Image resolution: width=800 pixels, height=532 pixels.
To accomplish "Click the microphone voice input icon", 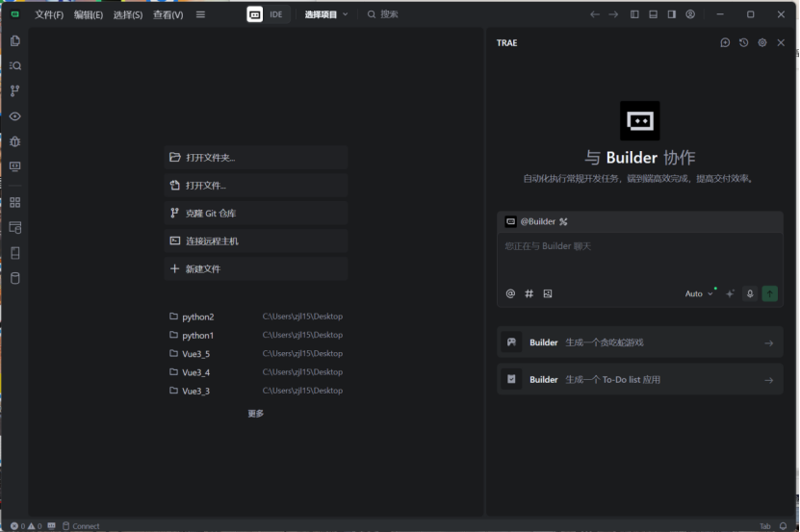I will tap(750, 293).
